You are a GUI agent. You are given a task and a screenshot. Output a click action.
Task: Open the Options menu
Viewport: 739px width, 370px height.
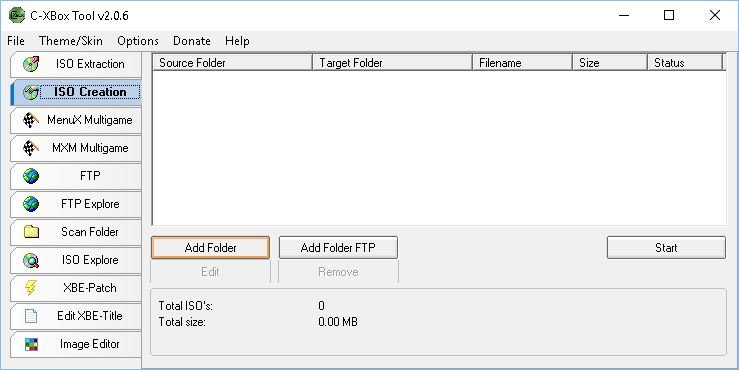coord(138,41)
